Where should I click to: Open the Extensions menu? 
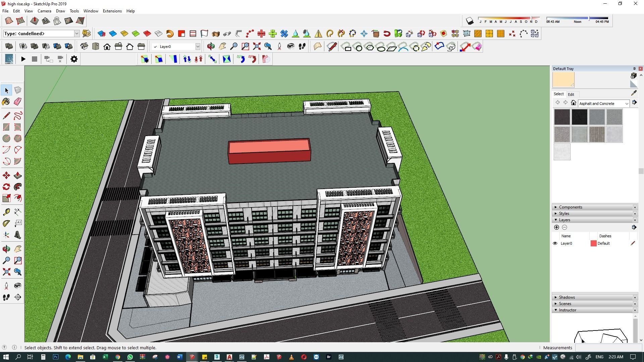pos(112,11)
